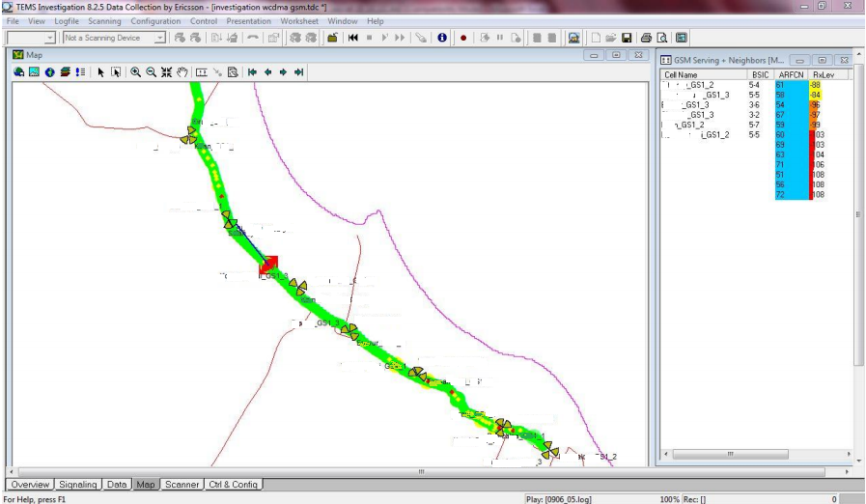Open the File menu

click(x=13, y=21)
